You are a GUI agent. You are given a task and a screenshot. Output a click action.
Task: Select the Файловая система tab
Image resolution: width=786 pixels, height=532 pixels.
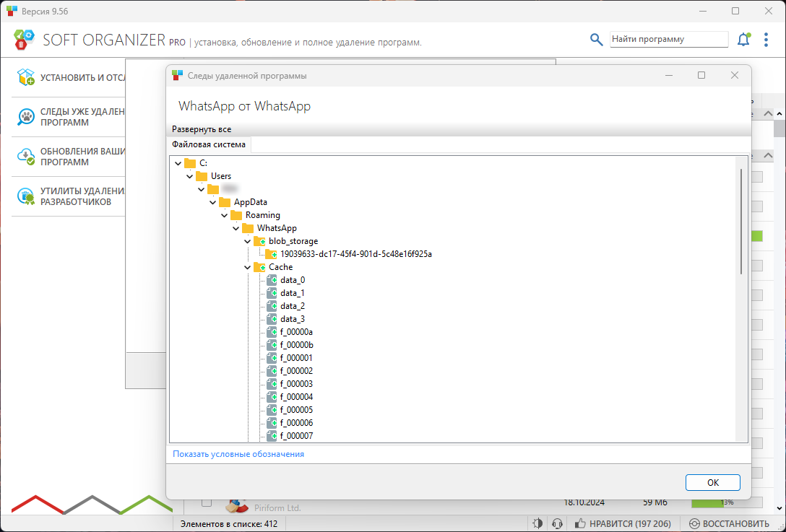[209, 144]
